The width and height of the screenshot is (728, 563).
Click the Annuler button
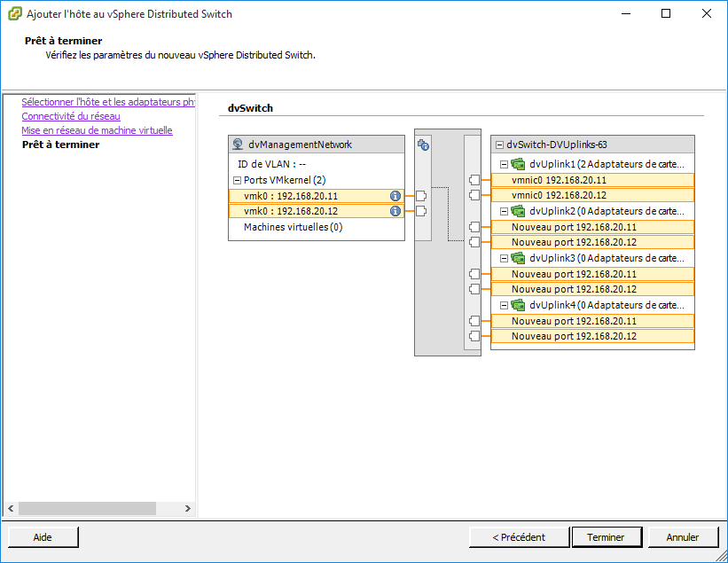tap(682, 536)
